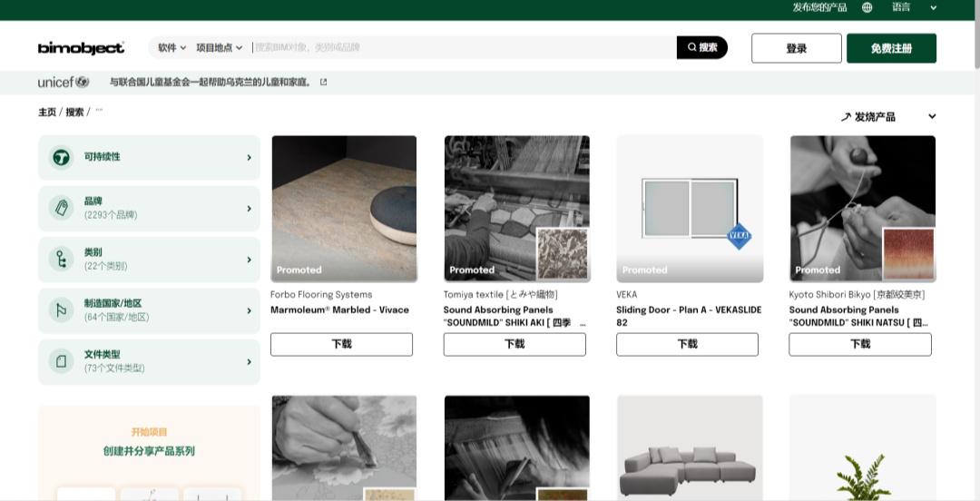The image size is (980, 501).
Task: Click 创建并分享产品系列 heading
Action: coord(149,451)
